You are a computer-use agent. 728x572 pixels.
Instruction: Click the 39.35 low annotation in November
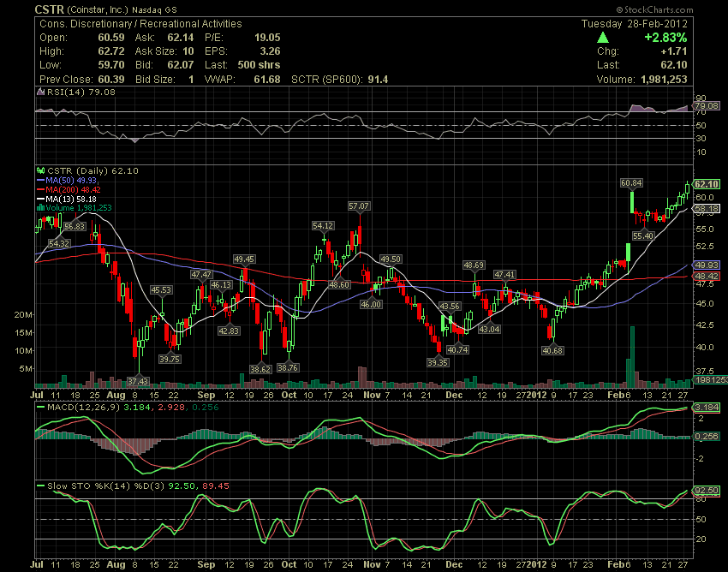(438, 362)
